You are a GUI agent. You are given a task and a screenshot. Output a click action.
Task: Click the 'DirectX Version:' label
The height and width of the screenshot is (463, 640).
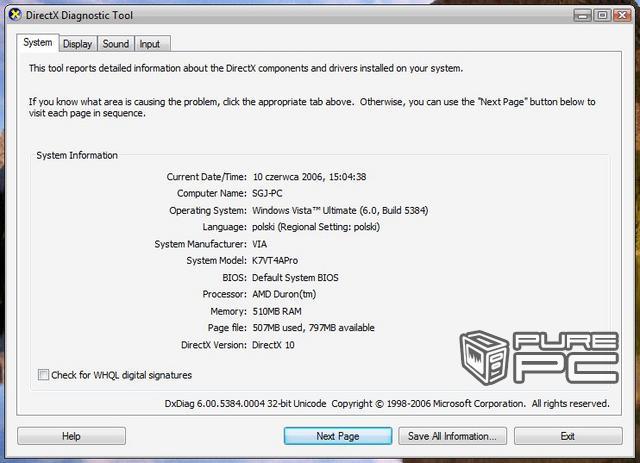coord(214,345)
